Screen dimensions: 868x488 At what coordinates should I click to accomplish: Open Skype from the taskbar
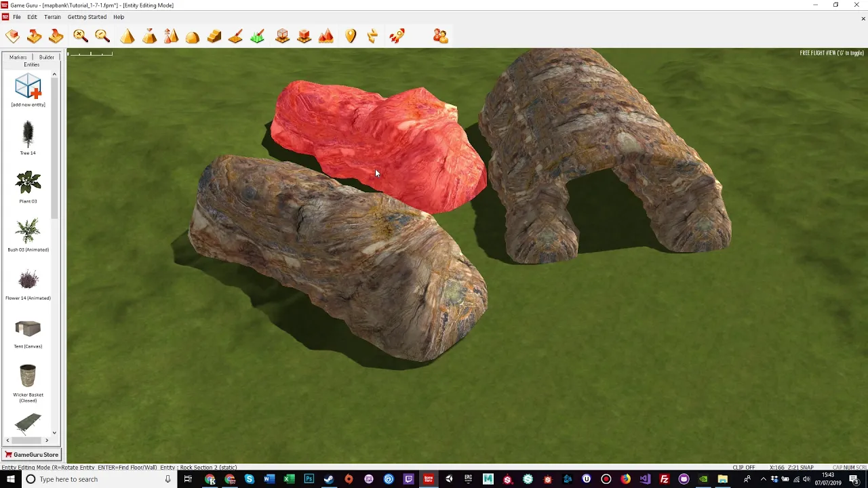(250, 479)
